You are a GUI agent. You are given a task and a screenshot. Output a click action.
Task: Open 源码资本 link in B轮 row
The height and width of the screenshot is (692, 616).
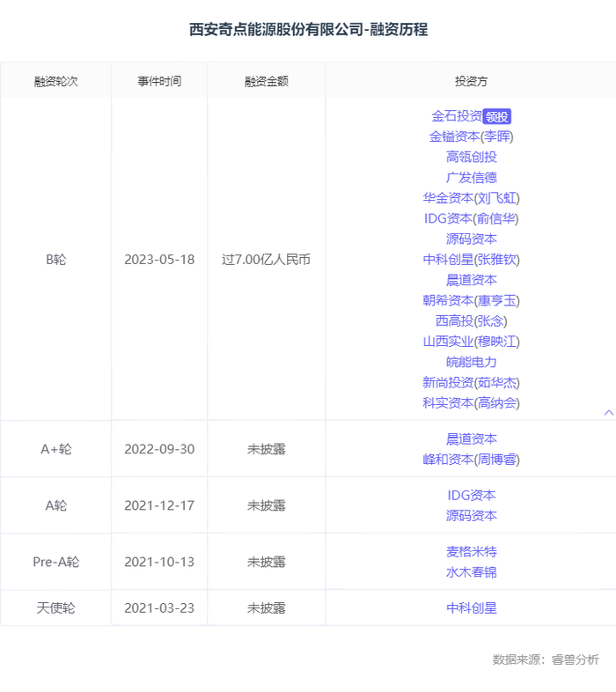coord(472,239)
